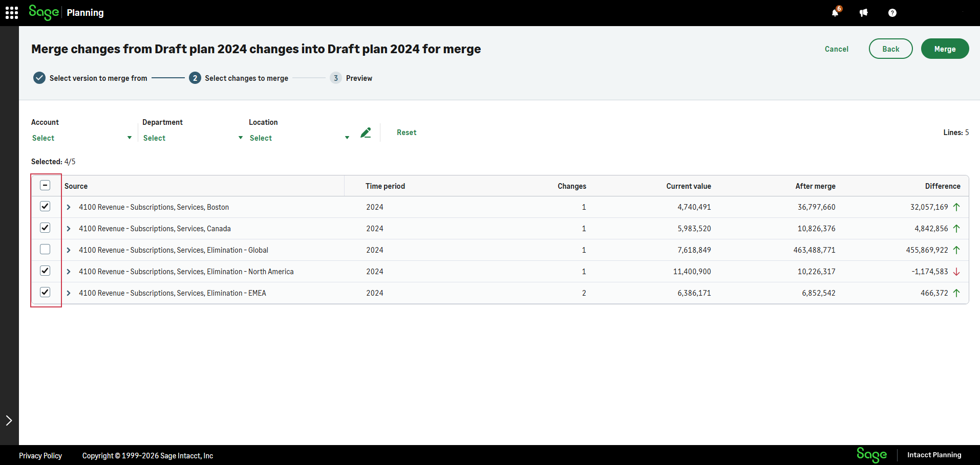The width and height of the screenshot is (980, 465).
Task: Click the step 2 circle icon
Action: 195,78
